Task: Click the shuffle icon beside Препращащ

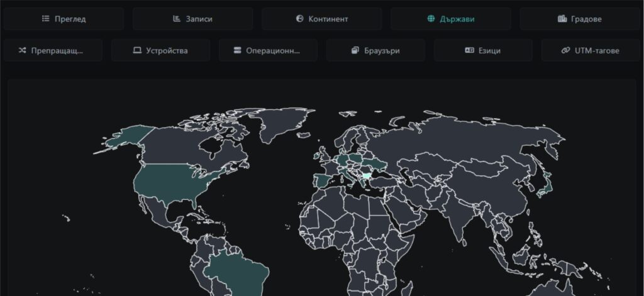Action: click(x=23, y=50)
